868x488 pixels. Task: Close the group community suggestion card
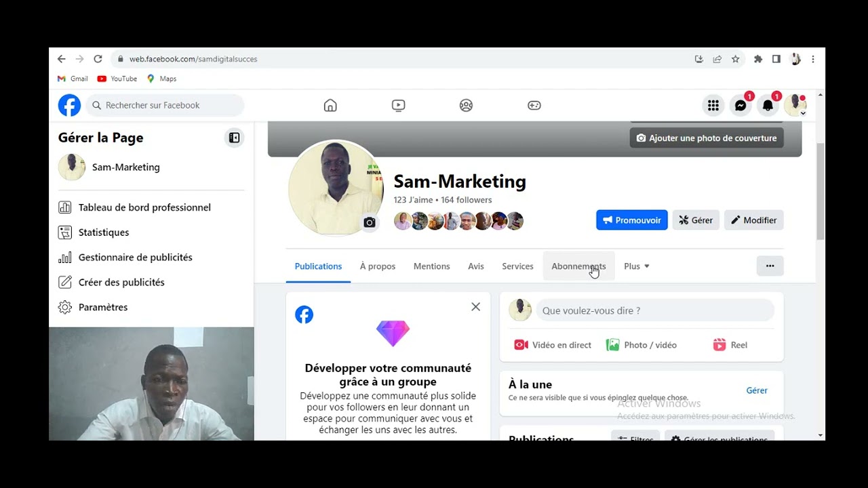(x=476, y=307)
